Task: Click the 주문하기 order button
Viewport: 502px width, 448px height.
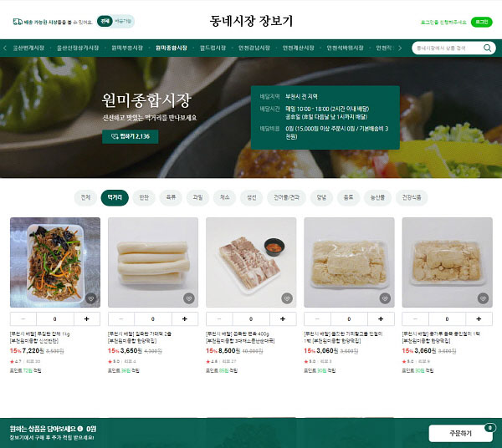Action: (460, 433)
